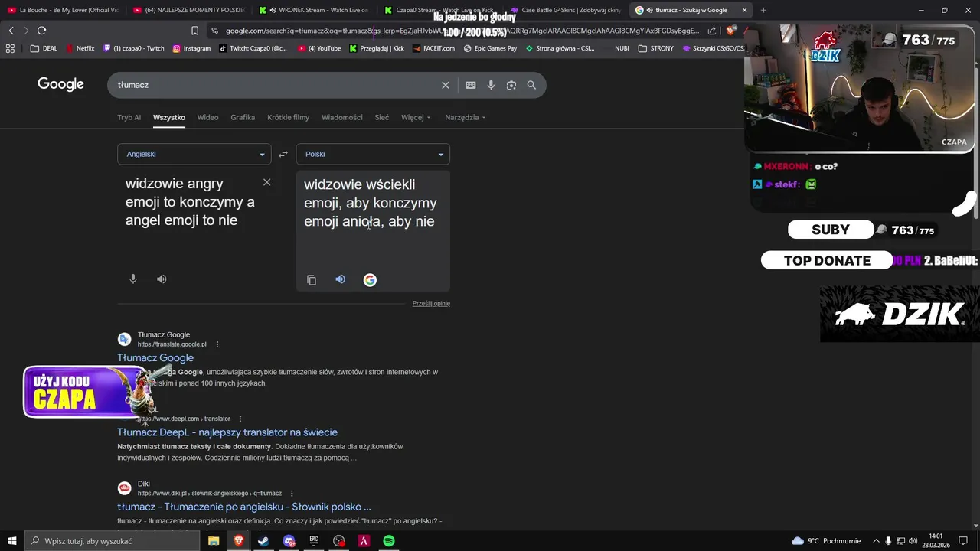Click the English source text area
The height and width of the screenshot is (551, 980).
tap(190, 202)
